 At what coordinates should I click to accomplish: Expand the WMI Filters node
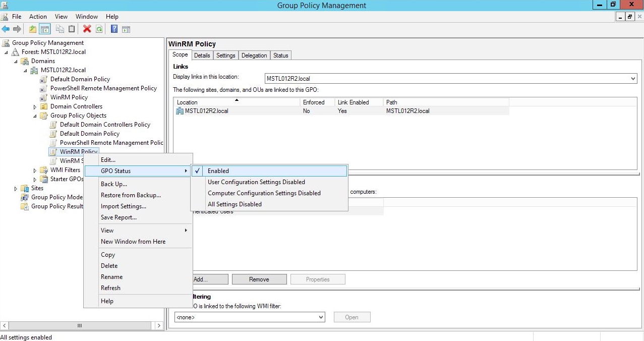pos(35,170)
